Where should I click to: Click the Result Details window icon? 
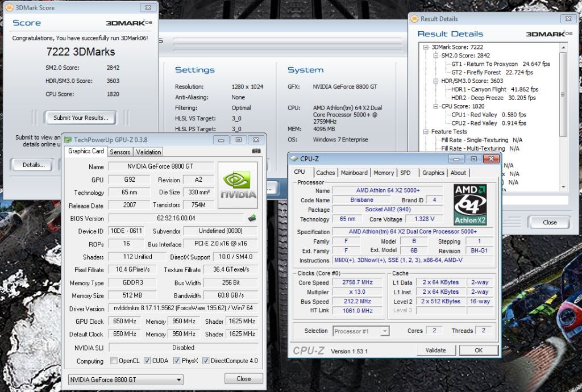coord(415,19)
